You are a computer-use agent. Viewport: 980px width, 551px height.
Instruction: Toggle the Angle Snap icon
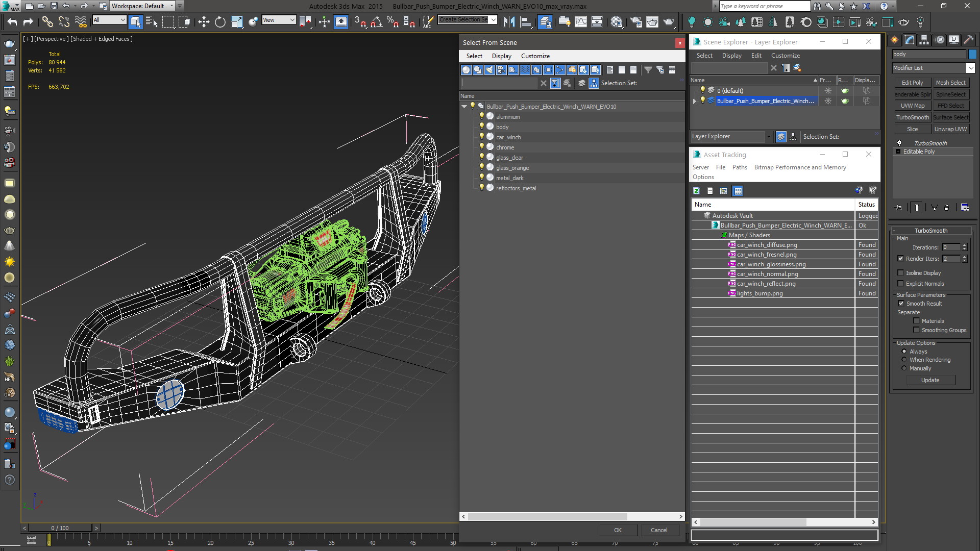(377, 22)
